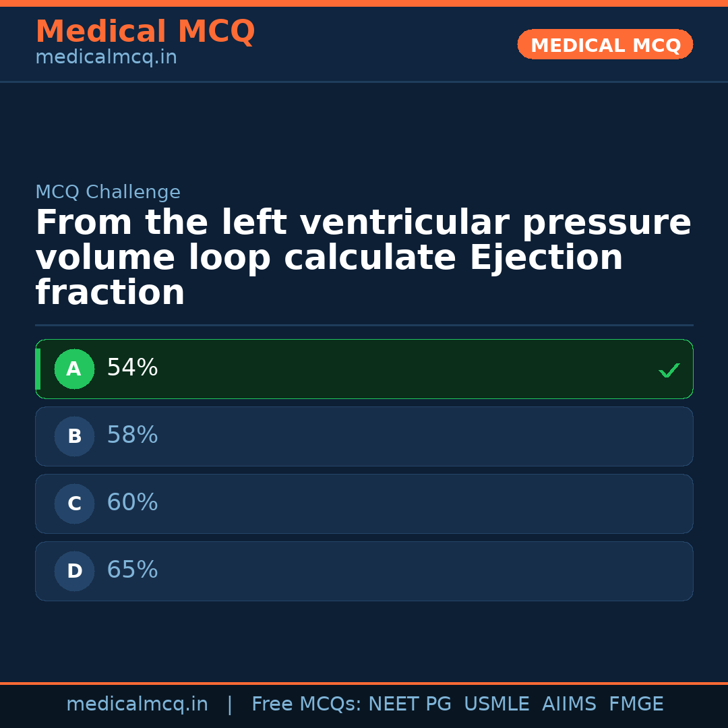This screenshot has height=728, width=728.
Task: Select the D letter circle
Action: pos(74,572)
